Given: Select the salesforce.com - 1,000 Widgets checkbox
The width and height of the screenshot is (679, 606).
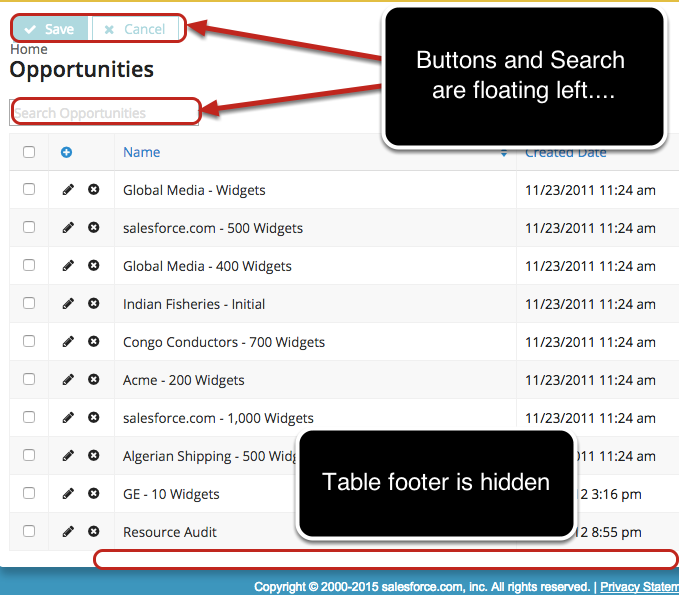Looking at the screenshot, I should (29, 418).
